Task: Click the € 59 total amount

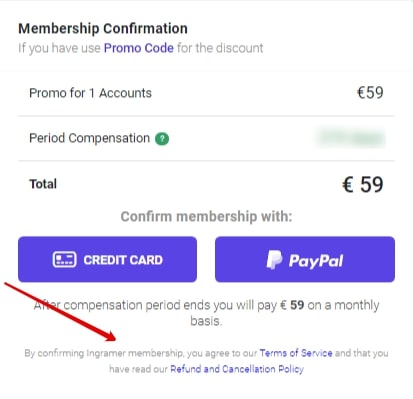Action: (363, 184)
